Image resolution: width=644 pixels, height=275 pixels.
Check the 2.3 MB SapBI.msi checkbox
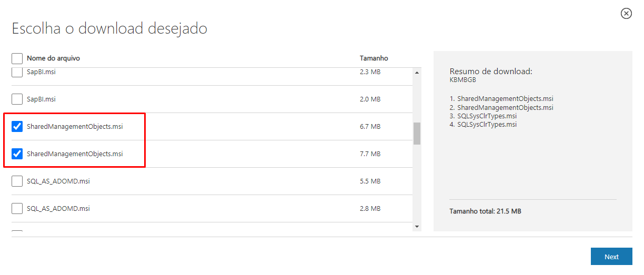coord(17,72)
